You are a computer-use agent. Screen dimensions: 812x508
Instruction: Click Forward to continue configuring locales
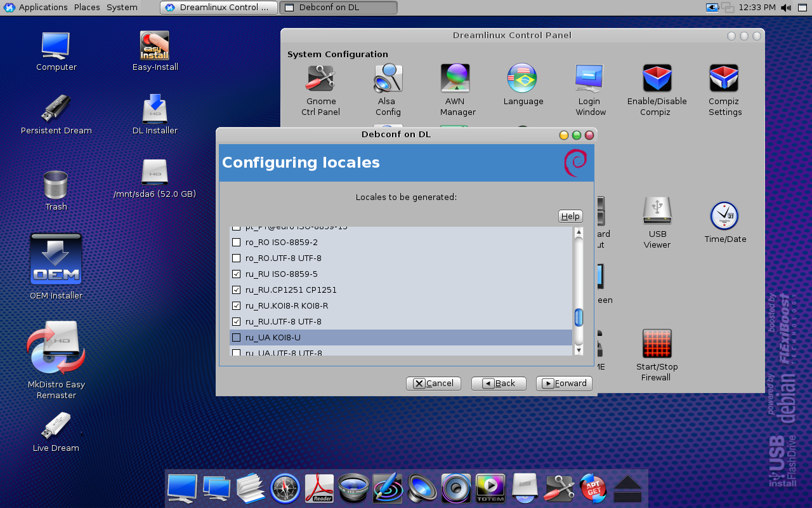[x=564, y=384]
